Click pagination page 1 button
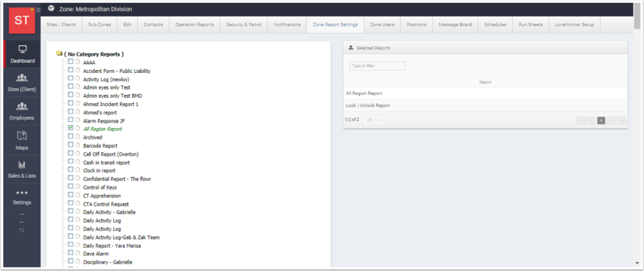 (601, 120)
